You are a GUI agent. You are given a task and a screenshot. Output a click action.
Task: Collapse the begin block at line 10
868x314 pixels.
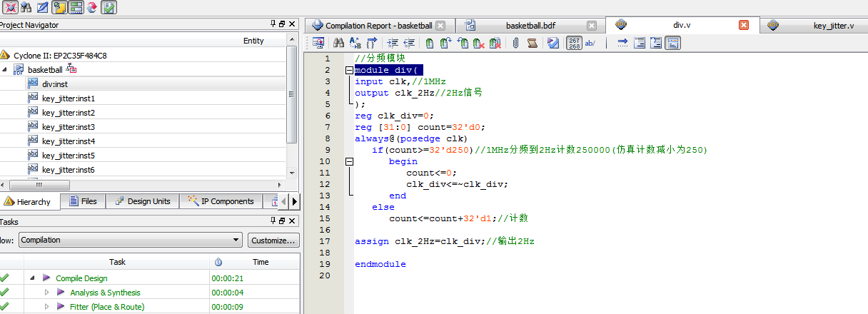point(349,161)
